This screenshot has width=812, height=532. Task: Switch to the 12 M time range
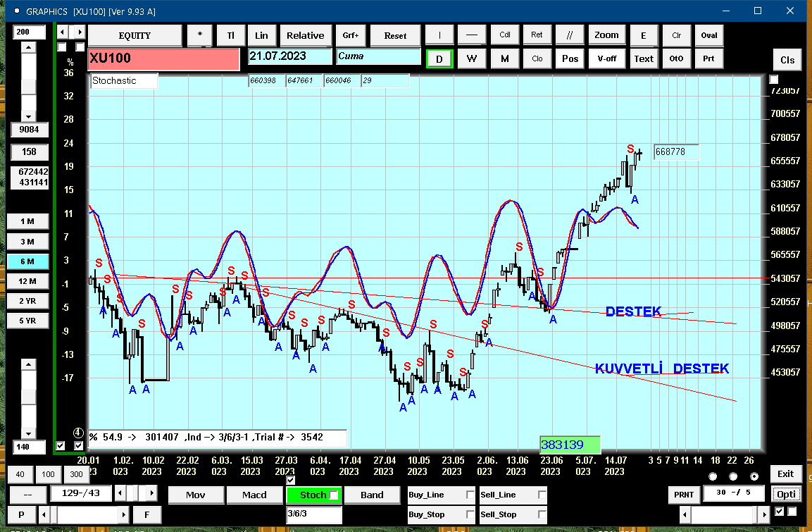pyautogui.click(x=27, y=281)
